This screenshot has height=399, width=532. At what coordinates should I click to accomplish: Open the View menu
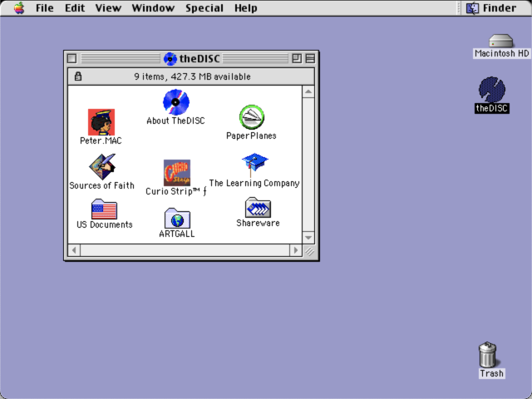tap(108, 7)
